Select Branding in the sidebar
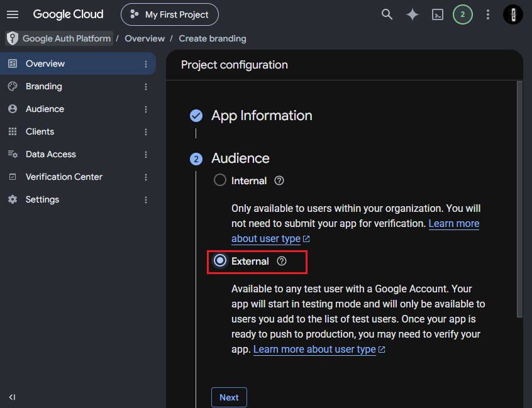This screenshot has width=532, height=408. (x=78, y=87)
